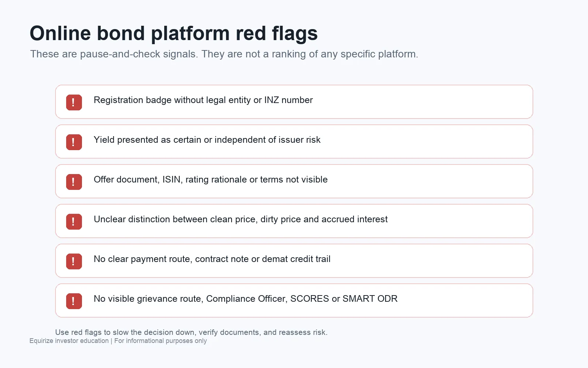588x368 pixels.
Task: Click the Use red flags to slow footer note
Action: pos(191,332)
